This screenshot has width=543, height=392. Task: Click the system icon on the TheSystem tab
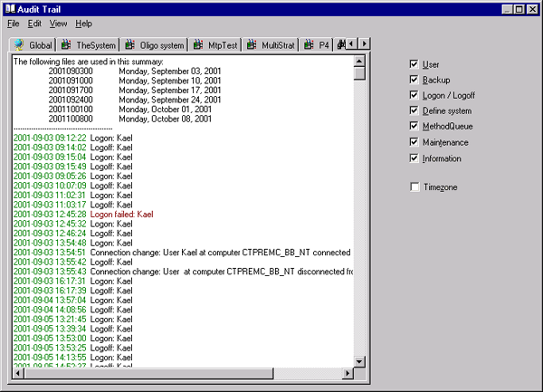point(67,44)
